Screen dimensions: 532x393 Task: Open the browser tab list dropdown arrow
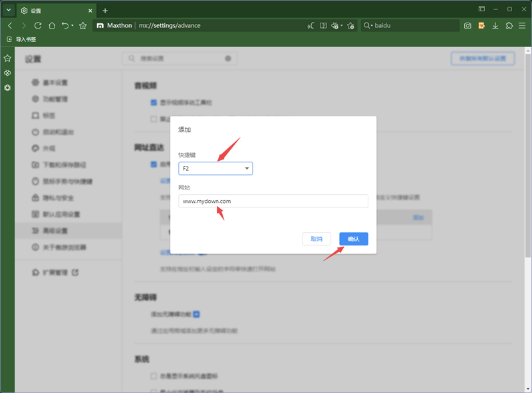pos(7,9)
